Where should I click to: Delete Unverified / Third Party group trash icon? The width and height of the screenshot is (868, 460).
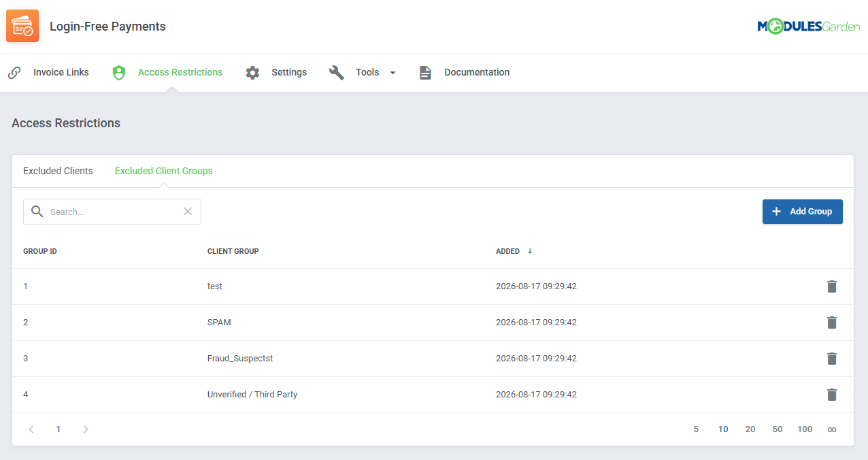tap(831, 395)
